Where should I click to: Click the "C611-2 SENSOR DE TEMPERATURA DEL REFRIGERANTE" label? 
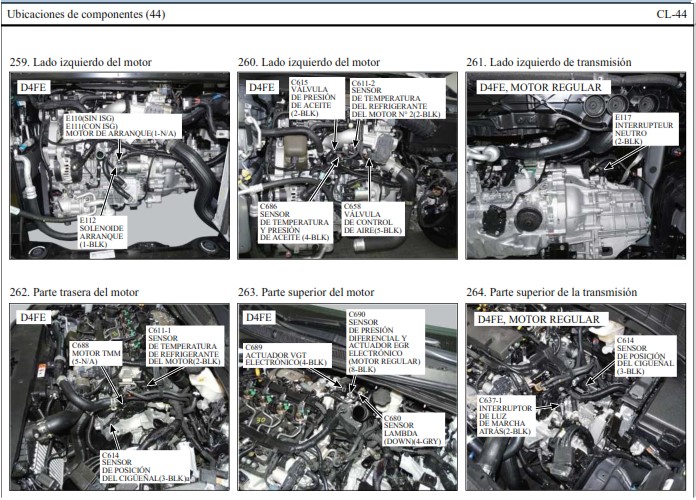pyautogui.click(x=397, y=99)
